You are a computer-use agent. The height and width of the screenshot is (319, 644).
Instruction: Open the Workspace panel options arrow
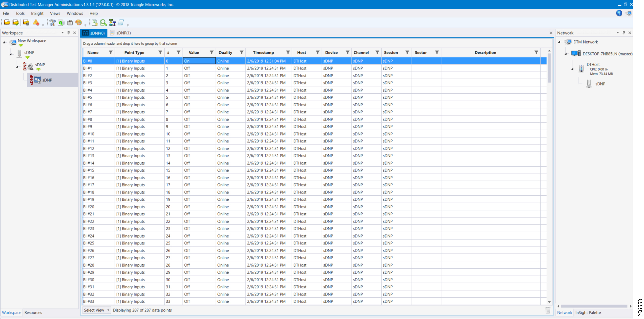pyautogui.click(x=63, y=33)
